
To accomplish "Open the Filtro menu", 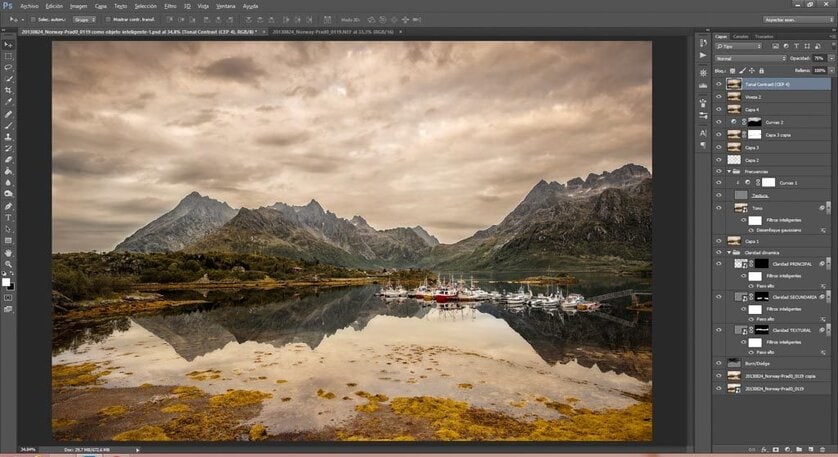I will click(170, 5).
